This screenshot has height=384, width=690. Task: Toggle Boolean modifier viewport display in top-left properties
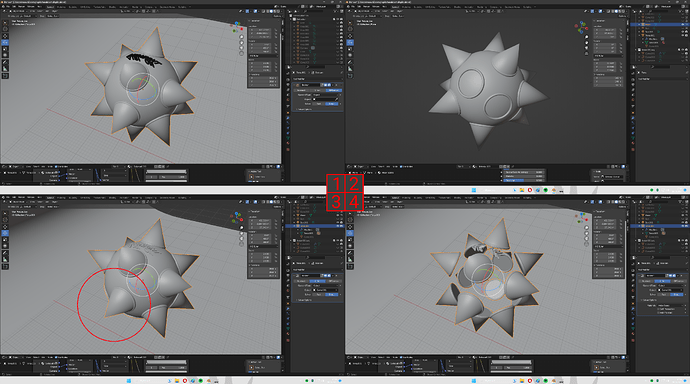click(326, 85)
